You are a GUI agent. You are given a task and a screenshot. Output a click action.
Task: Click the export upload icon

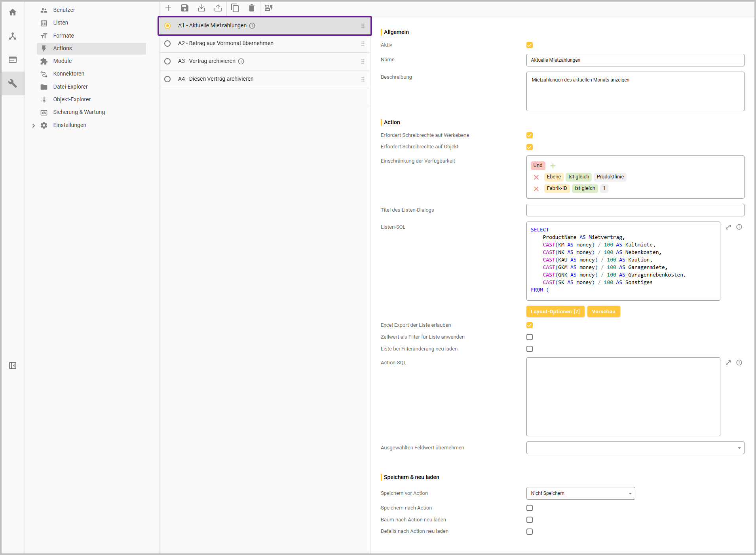pos(218,8)
